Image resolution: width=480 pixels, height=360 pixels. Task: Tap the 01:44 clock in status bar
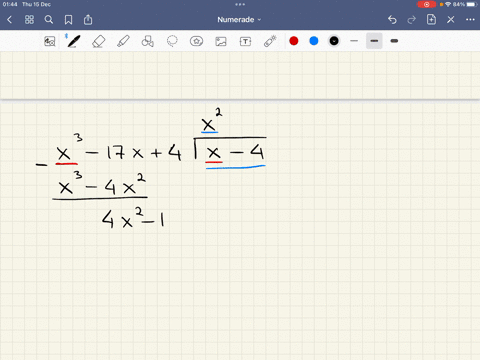click(10, 4)
